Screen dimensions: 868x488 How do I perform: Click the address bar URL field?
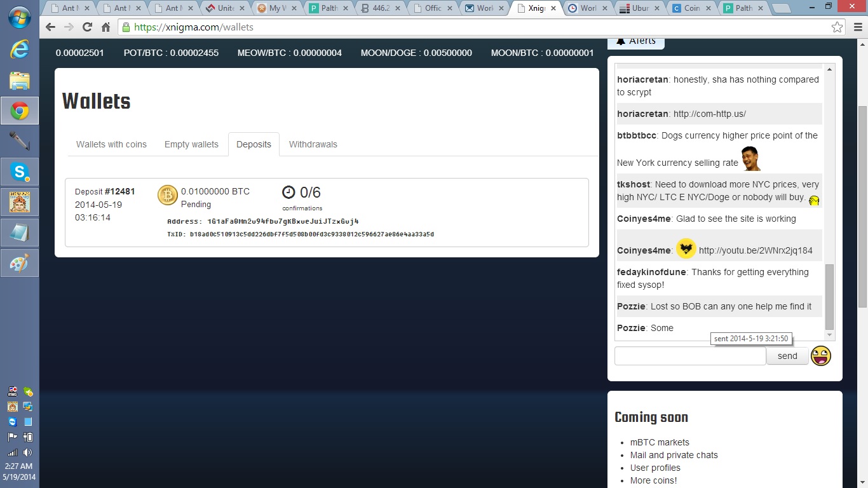pyautogui.click(x=445, y=27)
